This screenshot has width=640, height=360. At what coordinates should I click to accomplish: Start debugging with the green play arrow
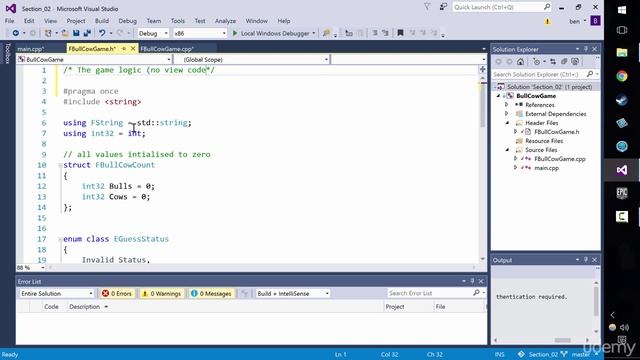[235, 33]
